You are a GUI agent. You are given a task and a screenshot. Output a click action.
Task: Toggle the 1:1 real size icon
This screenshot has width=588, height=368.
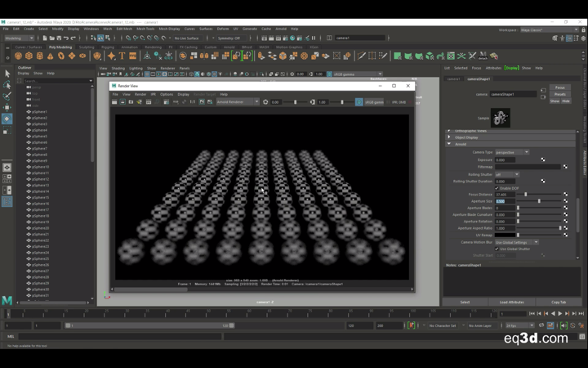[193, 101]
